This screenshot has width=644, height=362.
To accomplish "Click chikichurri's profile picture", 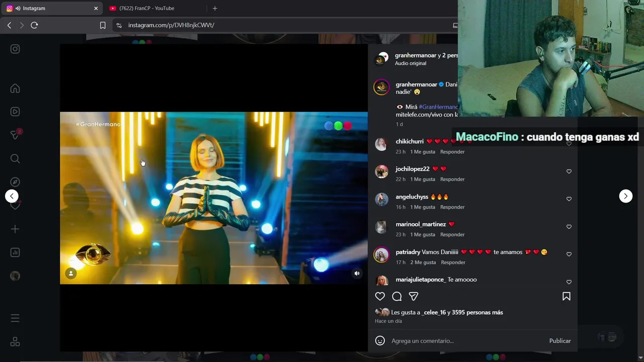I will (x=381, y=144).
